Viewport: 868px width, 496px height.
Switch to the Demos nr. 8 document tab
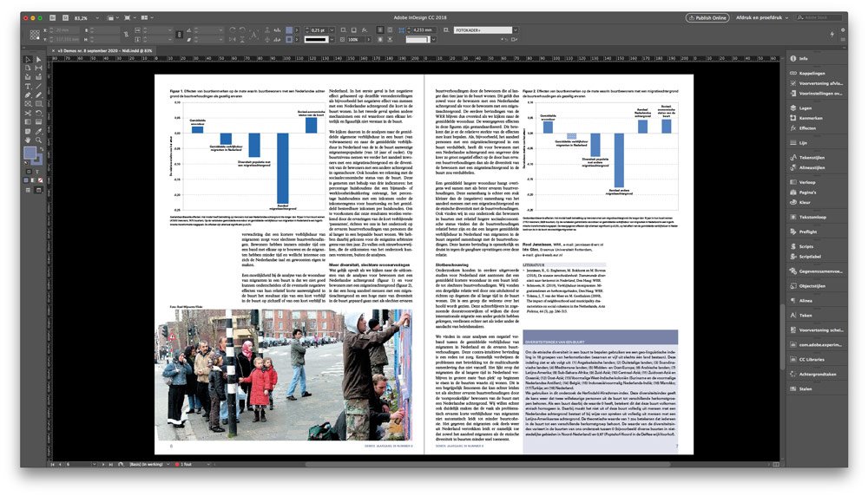(x=105, y=50)
